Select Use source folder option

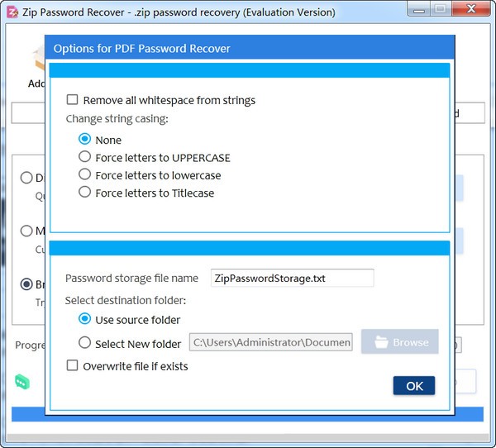click(x=85, y=319)
